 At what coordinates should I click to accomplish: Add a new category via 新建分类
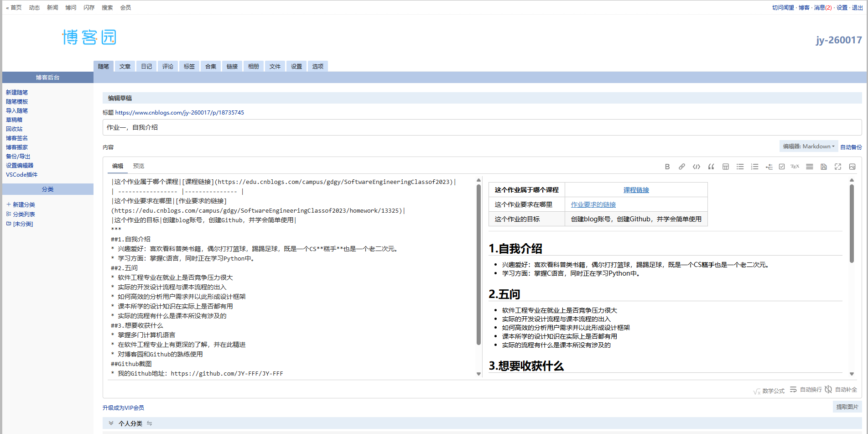(21, 205)
